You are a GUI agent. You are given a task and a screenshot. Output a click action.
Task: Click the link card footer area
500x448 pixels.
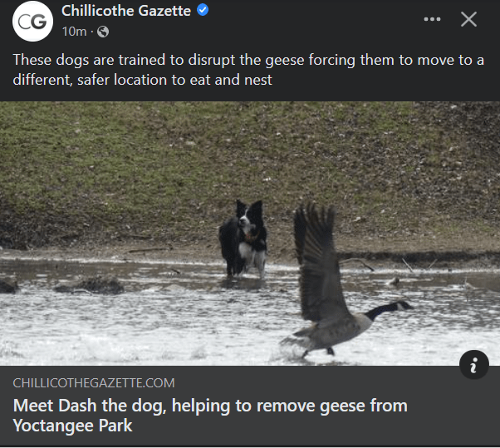tap(250, 406)
